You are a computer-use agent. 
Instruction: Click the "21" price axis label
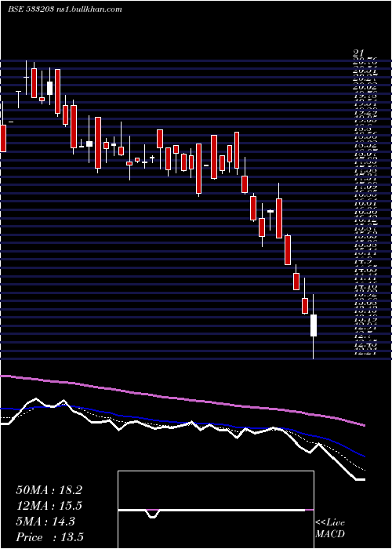pos(358,53)
